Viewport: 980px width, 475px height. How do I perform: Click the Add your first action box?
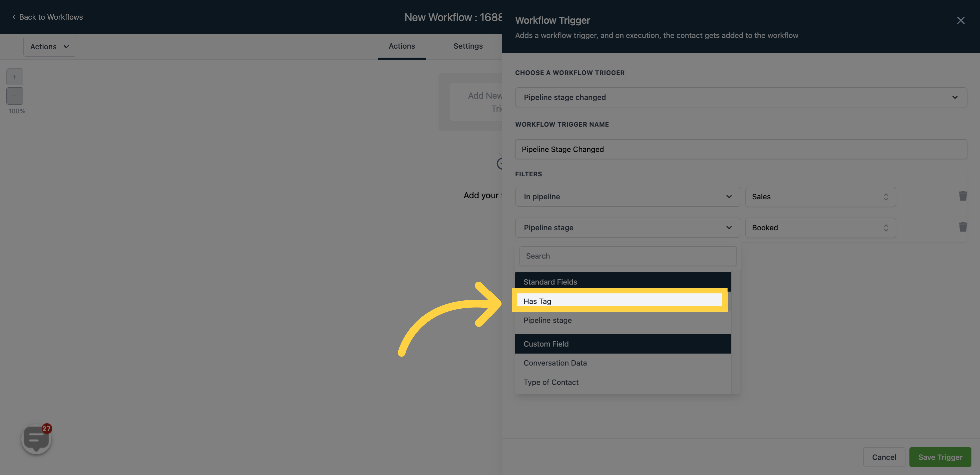coord(481,195)
